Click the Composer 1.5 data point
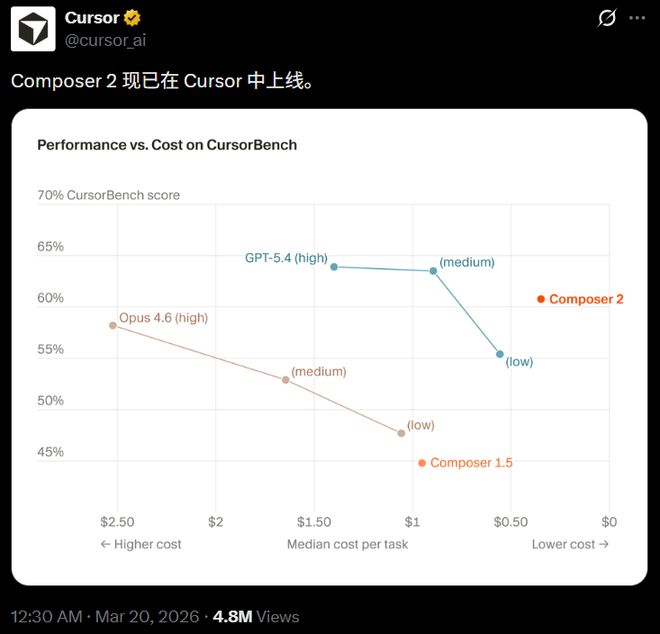Viewport: 660px width, 634px height. click(x=422, y=463)
